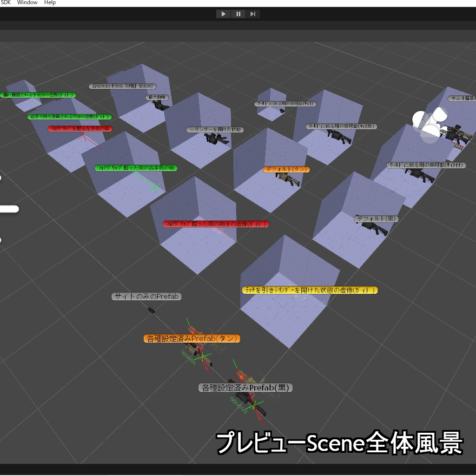This screenshot has width=476, height=476.
Task: Select the サイトのみのPrefab label
Action: click(x=146, y=296)
